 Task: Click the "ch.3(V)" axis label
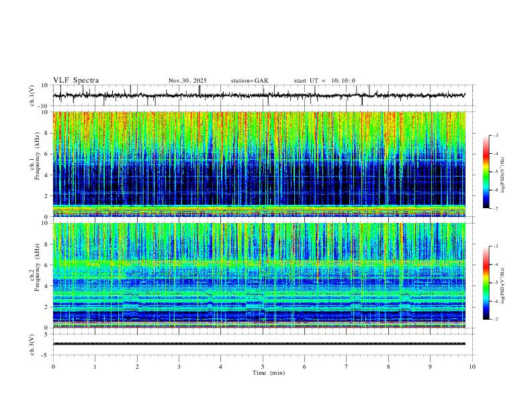click(x=32, y=345)
